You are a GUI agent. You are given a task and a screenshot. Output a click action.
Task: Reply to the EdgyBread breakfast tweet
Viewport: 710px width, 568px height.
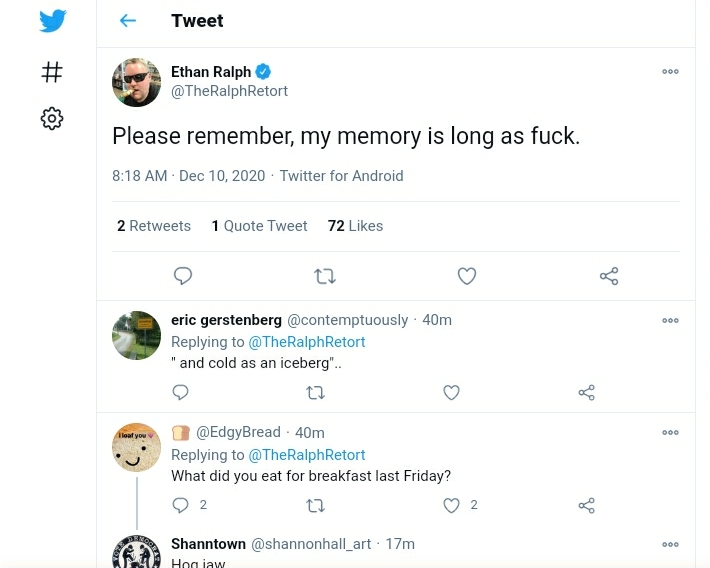(x=181, y=505)
